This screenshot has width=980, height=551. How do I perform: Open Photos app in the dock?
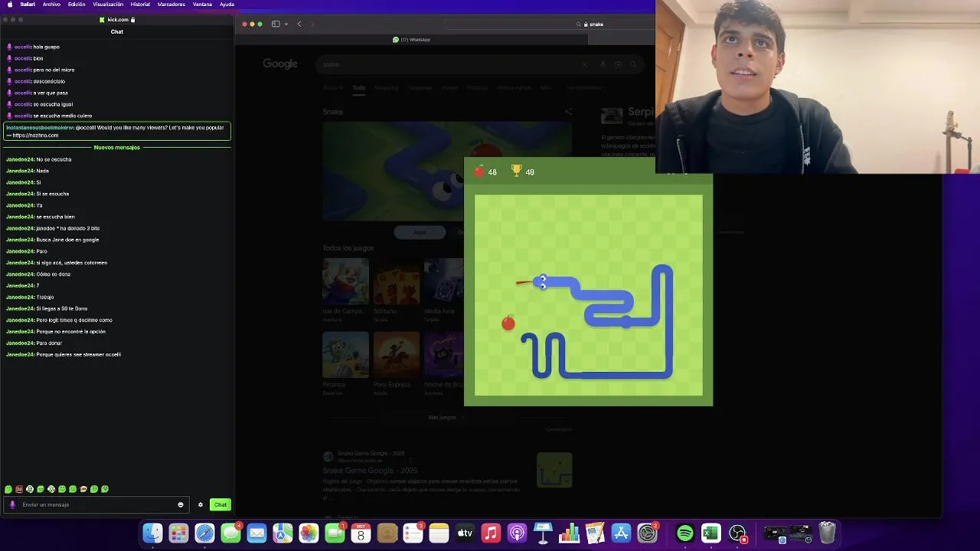pos(309,533)
